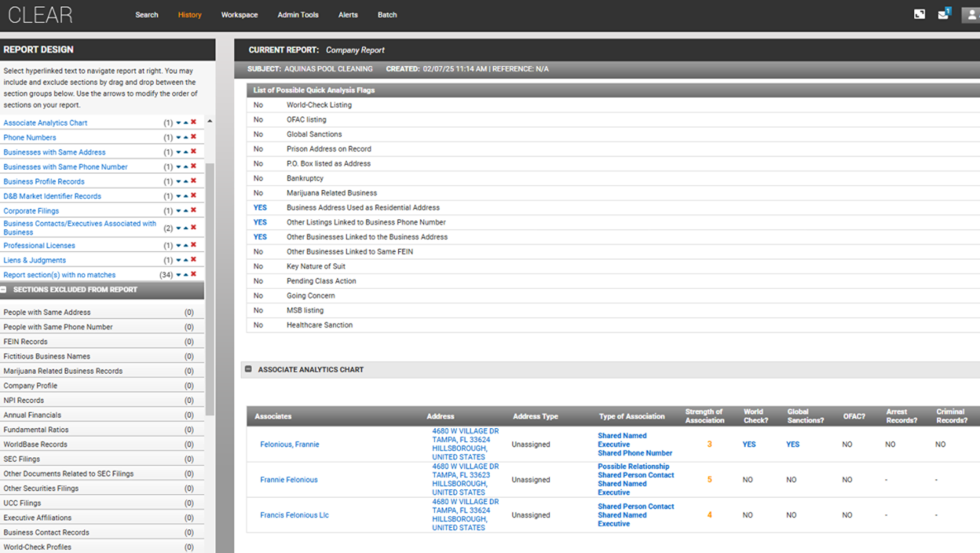
Task: Remove Phone Numbers section with red X
Action: tap(194, 137)
